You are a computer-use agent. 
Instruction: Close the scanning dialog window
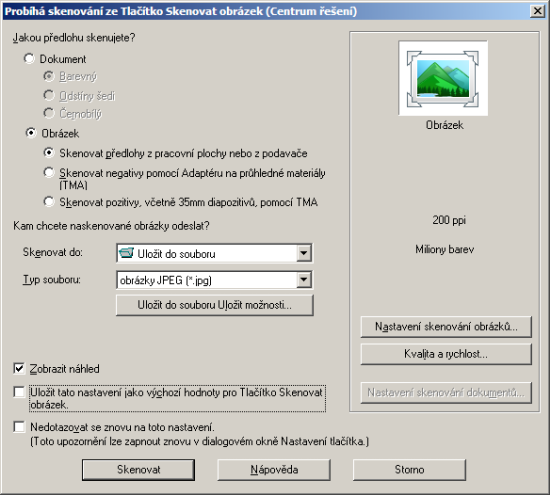tap(537, 11)
